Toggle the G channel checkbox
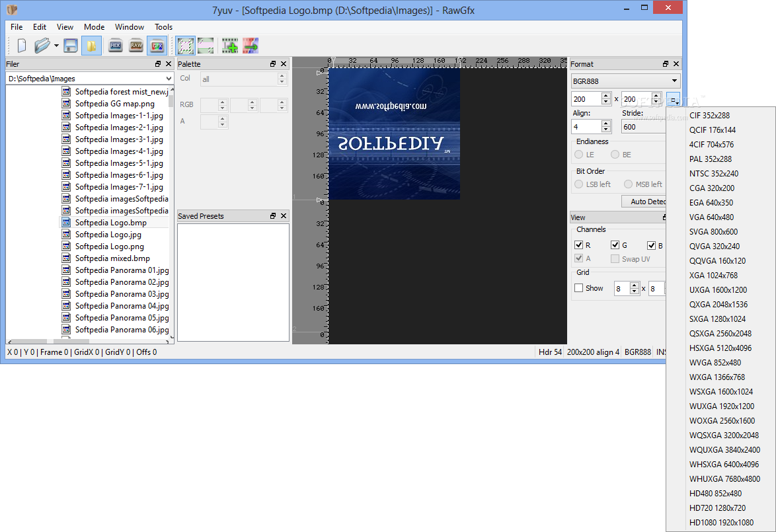Viewport: 776px width, 532px height. 615,245
